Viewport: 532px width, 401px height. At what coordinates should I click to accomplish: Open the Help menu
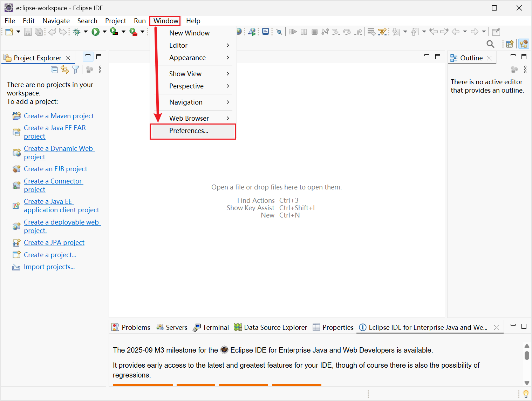(193, 21)
